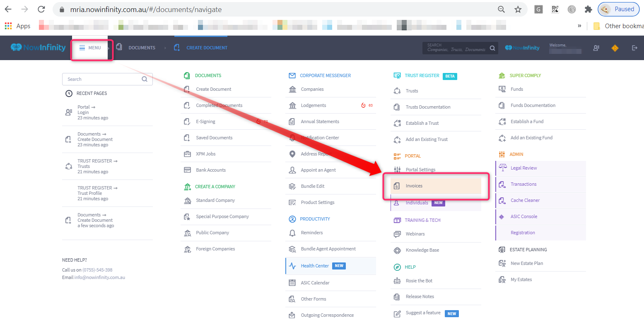
Task: Click Suggest a feature pencil icon
Action: pyautogui.click(x=397, y=314)
